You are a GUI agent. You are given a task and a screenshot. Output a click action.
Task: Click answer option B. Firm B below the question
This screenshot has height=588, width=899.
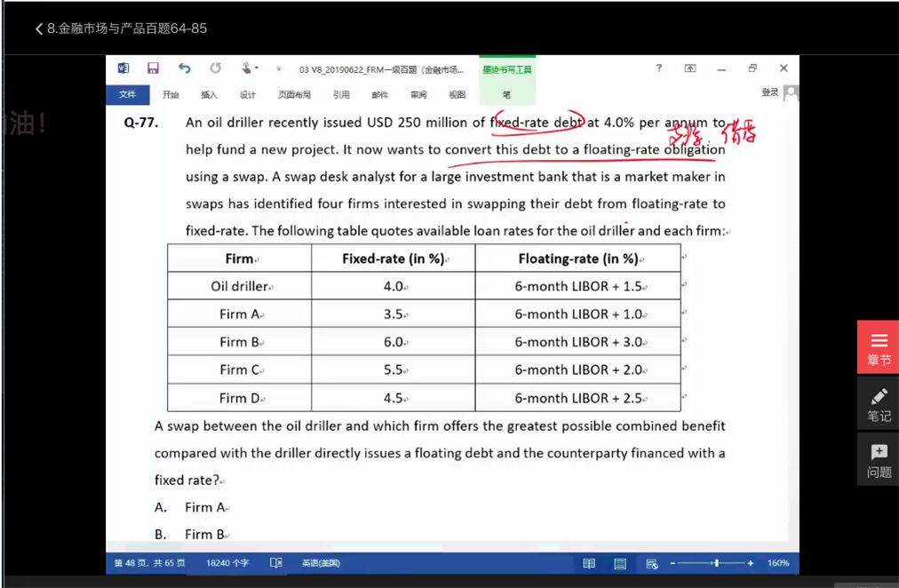point(192,534)
